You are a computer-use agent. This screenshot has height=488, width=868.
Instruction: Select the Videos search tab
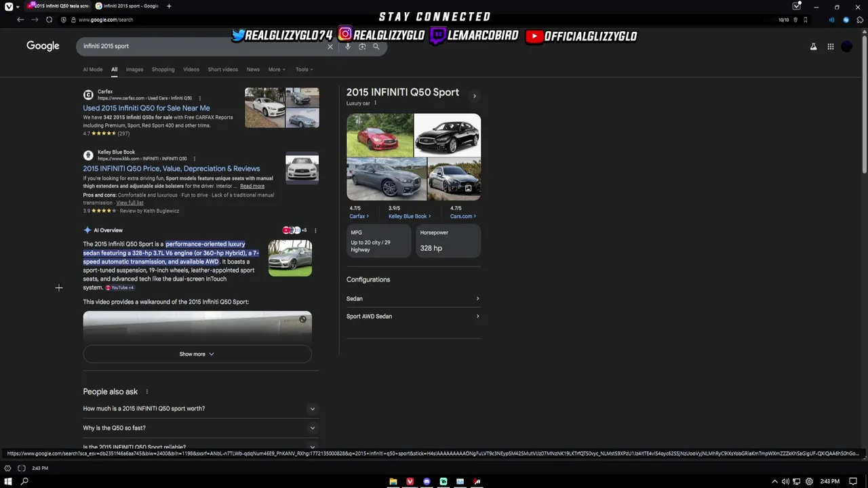pos(191,69)
